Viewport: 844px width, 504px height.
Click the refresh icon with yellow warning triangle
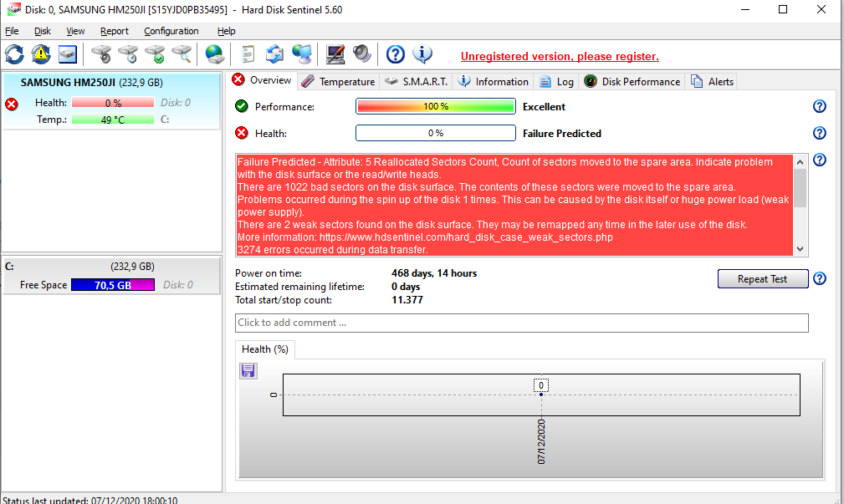point(41,54)
